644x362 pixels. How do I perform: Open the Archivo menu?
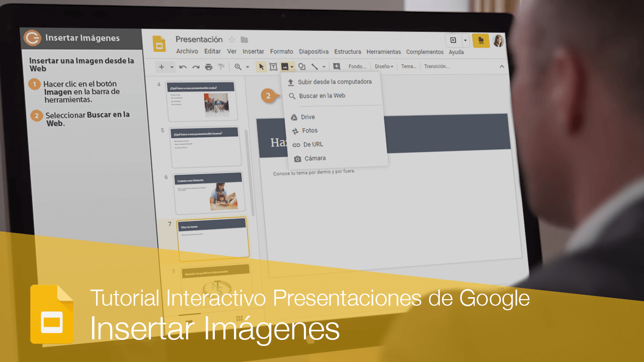(187, 51)
